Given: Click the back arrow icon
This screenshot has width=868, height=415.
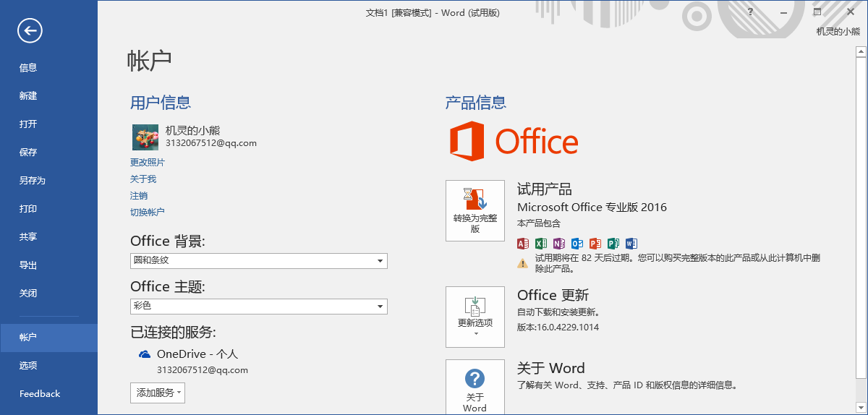Looking at the screenshot, I should click(30, 30).
